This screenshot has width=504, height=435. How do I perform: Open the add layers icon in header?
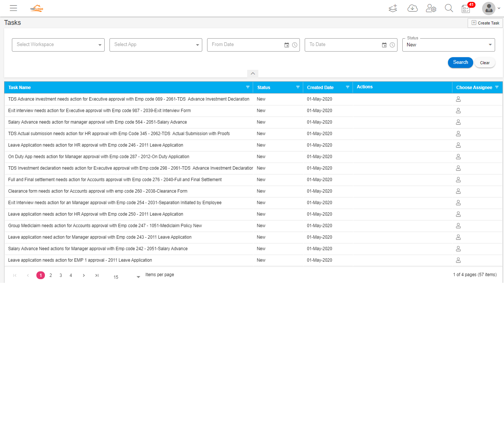(393, 8)
